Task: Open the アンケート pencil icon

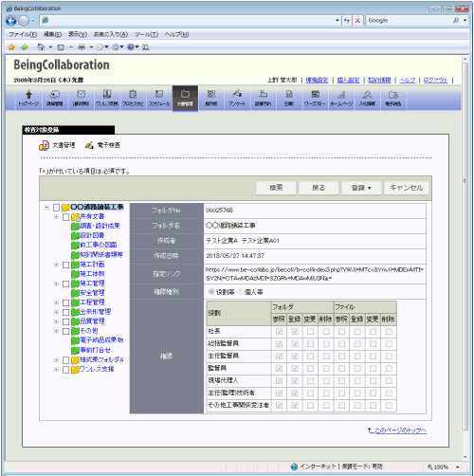Action: pyautogui.click(x=237, y=94)
